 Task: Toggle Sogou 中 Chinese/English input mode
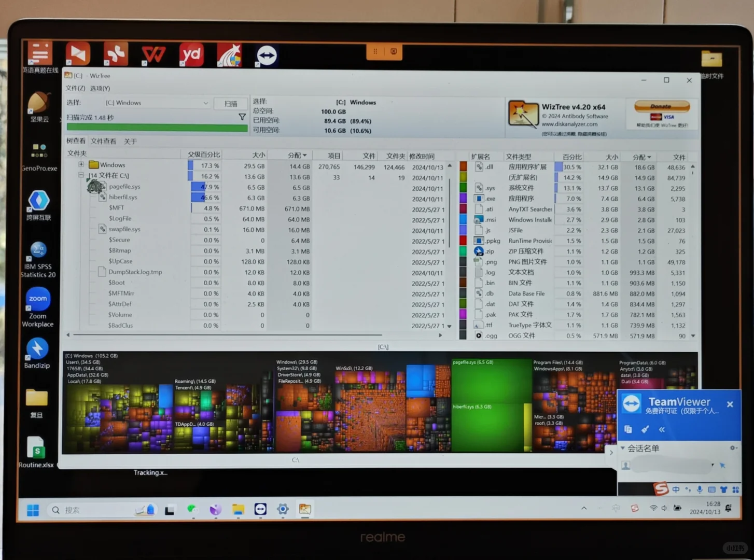coord(676,489)
